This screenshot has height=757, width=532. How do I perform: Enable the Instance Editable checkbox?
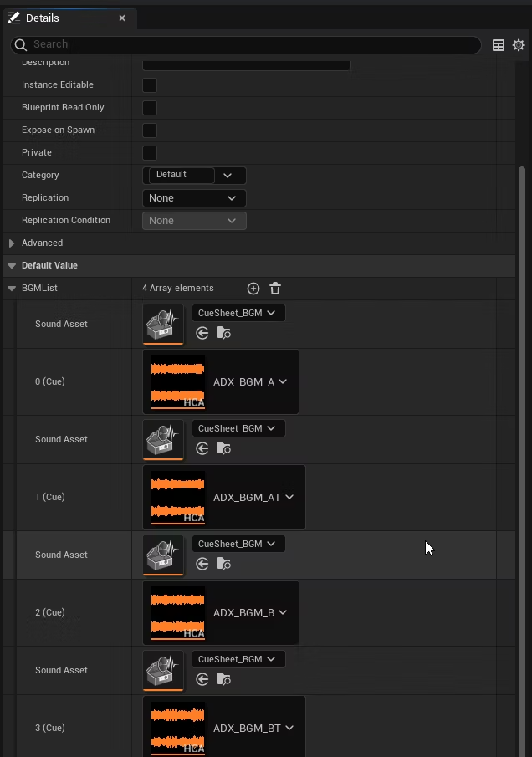click(150, 85)
